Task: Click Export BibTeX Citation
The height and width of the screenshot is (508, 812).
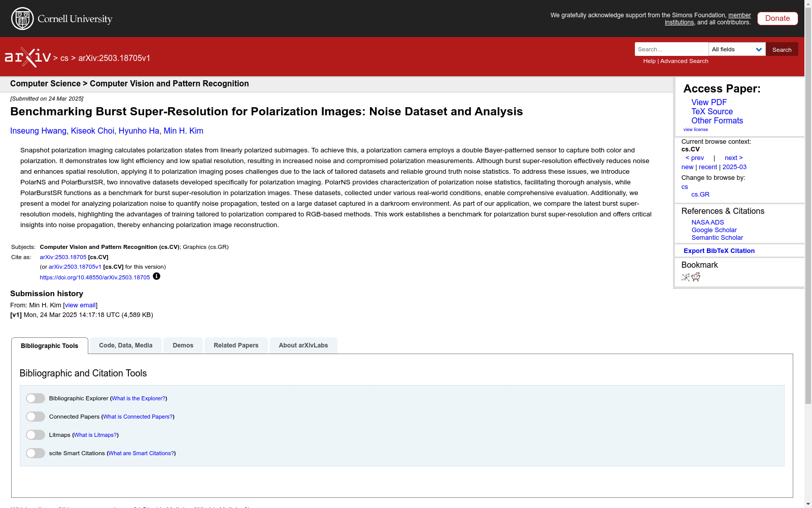Action: tap(719, 251)
